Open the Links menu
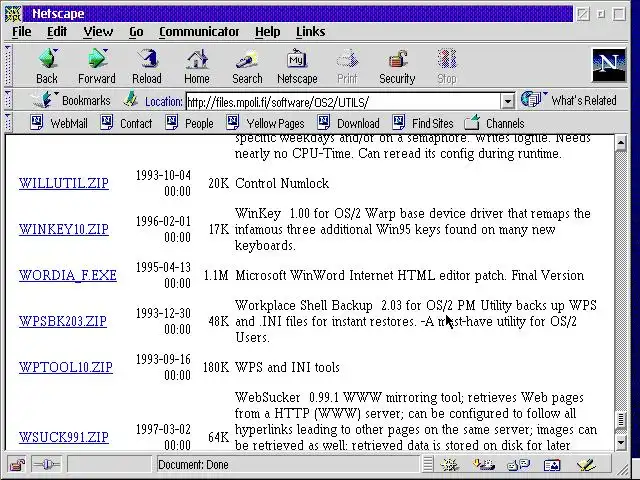Image resolution: width=640 pixels, height=480 pixels. [x=311, y=32]
